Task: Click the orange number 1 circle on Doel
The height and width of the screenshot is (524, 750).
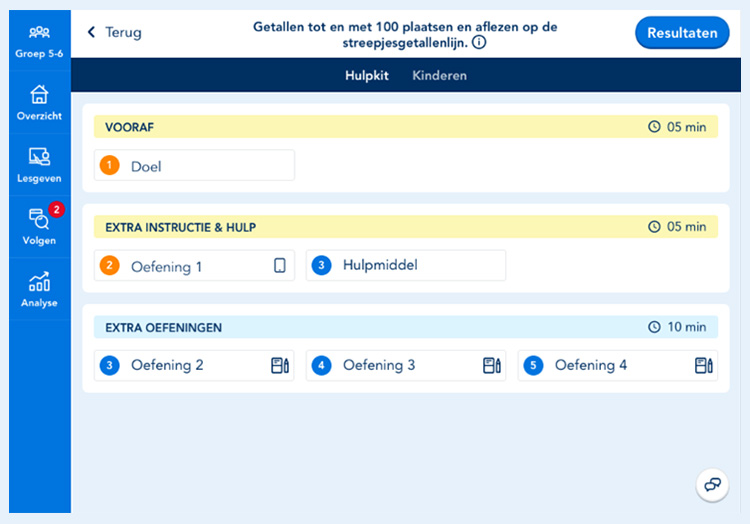Action: 110,165
